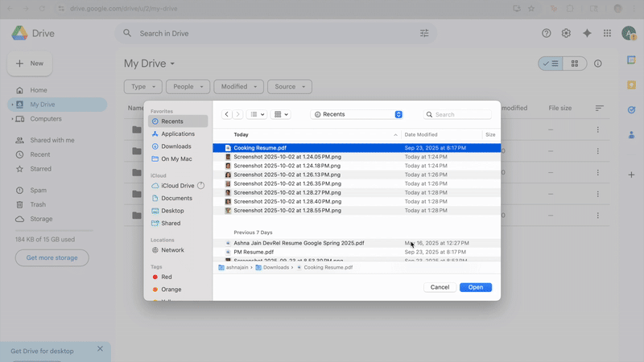Screen dimensions: 644x362
Task: Open the Modified filter dropdown
Action: click(239, 87)
